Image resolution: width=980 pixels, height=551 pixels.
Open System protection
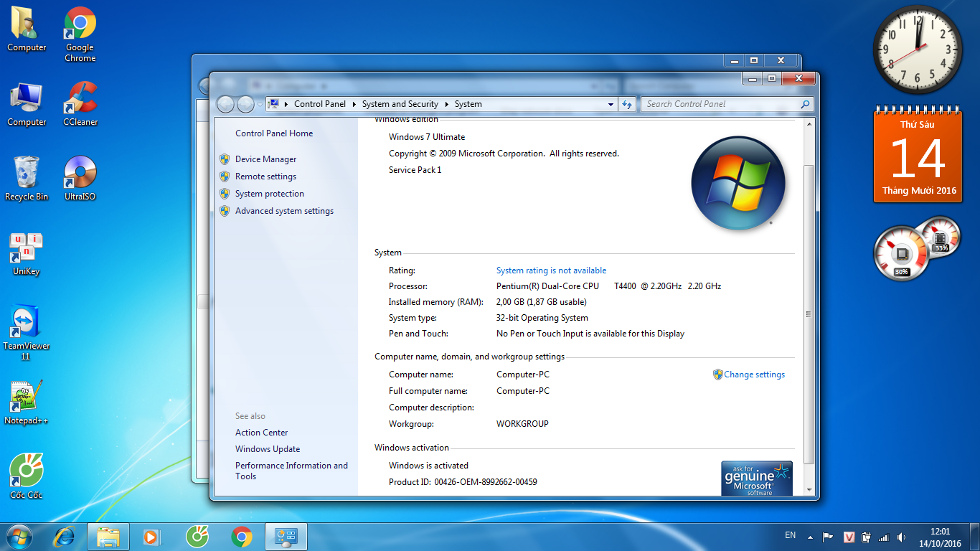(270, 194)
